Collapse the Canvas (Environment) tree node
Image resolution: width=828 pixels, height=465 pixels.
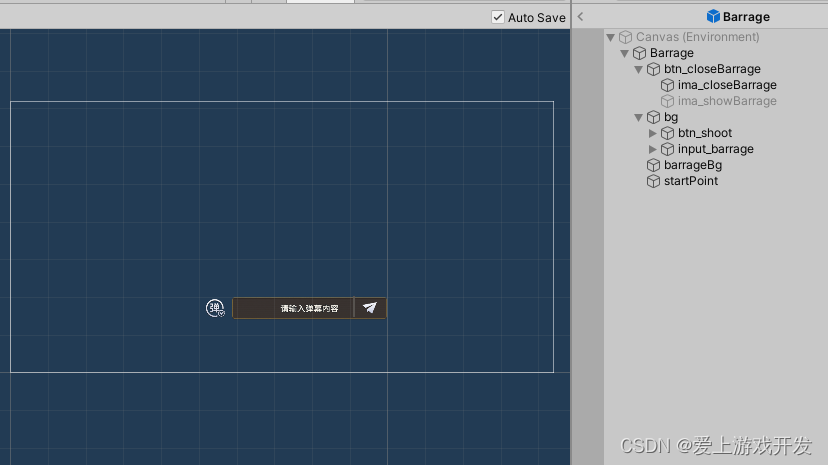point(610,37)
